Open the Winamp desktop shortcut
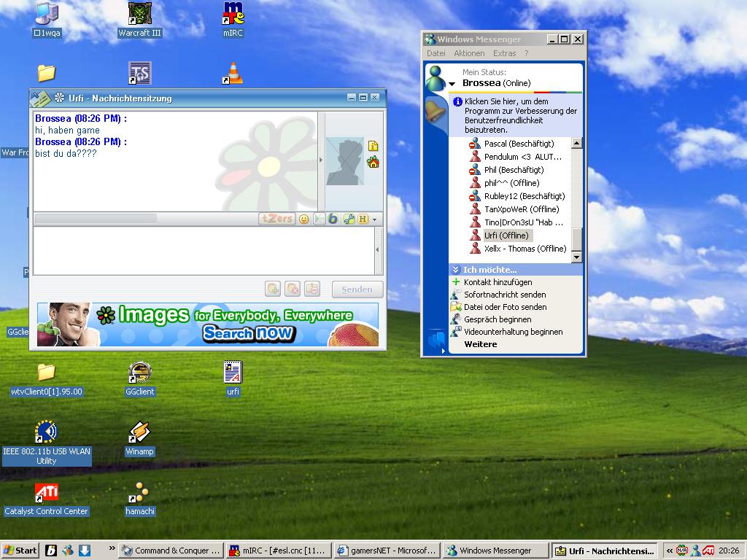This screenshot has width=747, height=560. pos(140,438)
